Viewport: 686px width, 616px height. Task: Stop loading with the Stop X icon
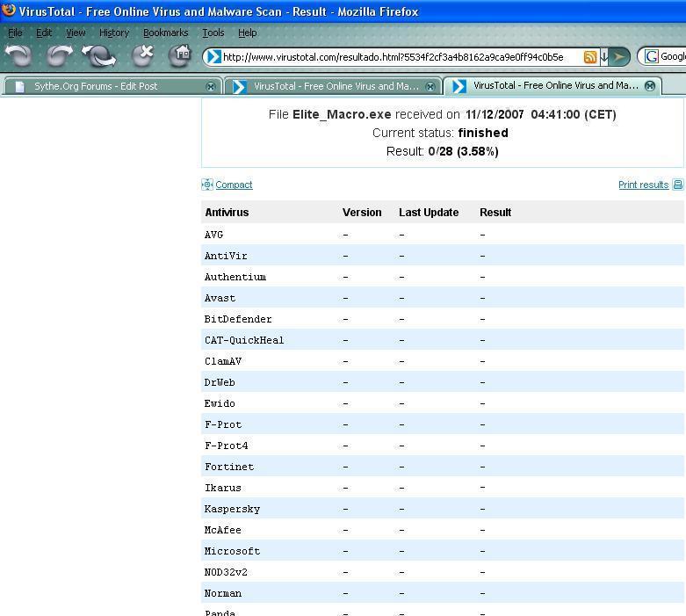click(x=142, y=56)
